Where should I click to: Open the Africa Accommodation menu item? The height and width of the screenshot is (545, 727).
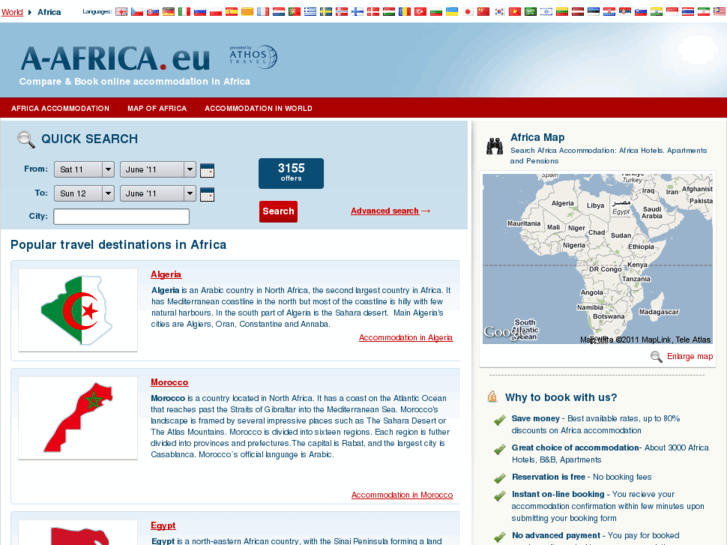(60, 109)
